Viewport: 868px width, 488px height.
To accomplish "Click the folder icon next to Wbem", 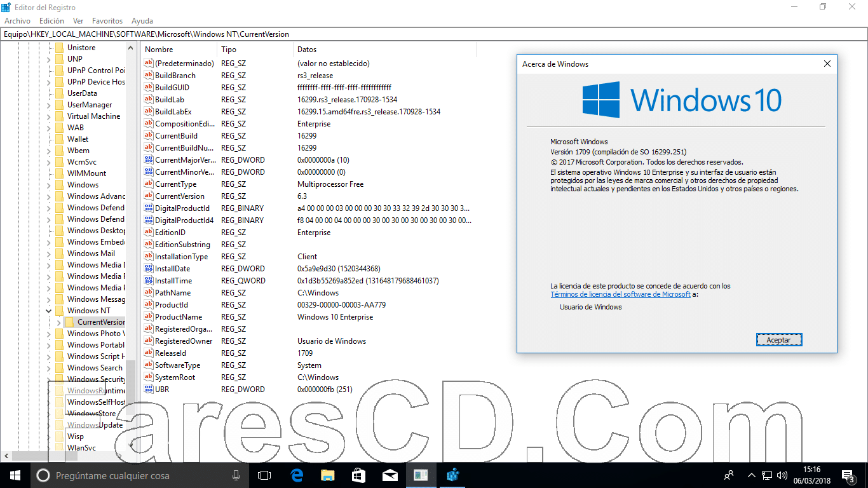I will [59, 151].
